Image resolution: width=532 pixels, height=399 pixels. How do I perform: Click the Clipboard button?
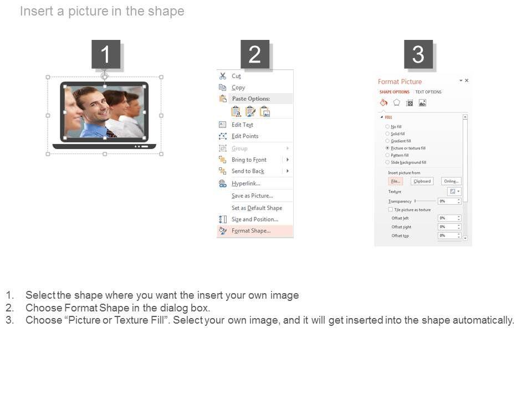click(422, 181)
